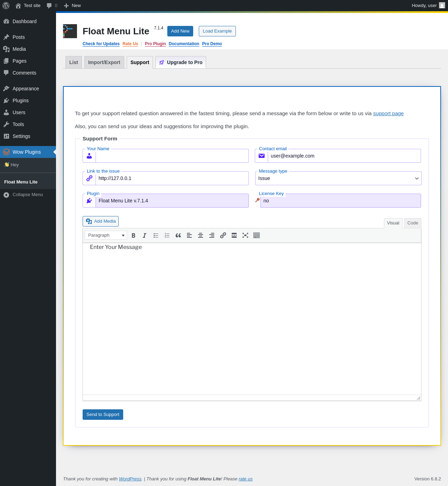Apply italic formatting in editor
Screen dimensions: 448x486
(x=145, y=235)
